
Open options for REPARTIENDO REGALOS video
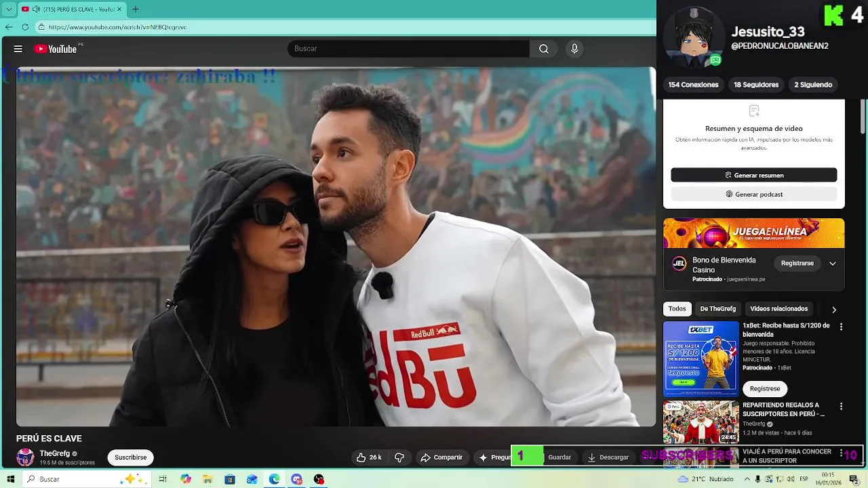[x=841, y=407]
